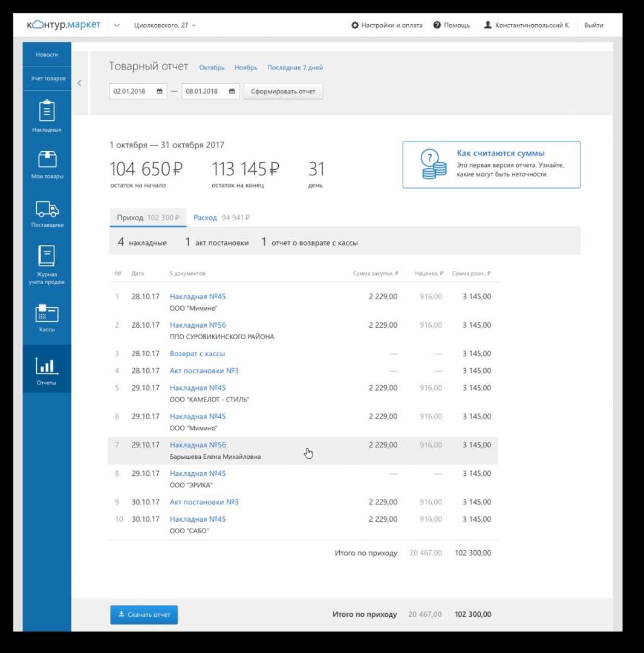Image resolution: width=644 pixels, height=653 pixels.
Task: Click the Контур.Маркет logo
Action: tap(63, 25)
